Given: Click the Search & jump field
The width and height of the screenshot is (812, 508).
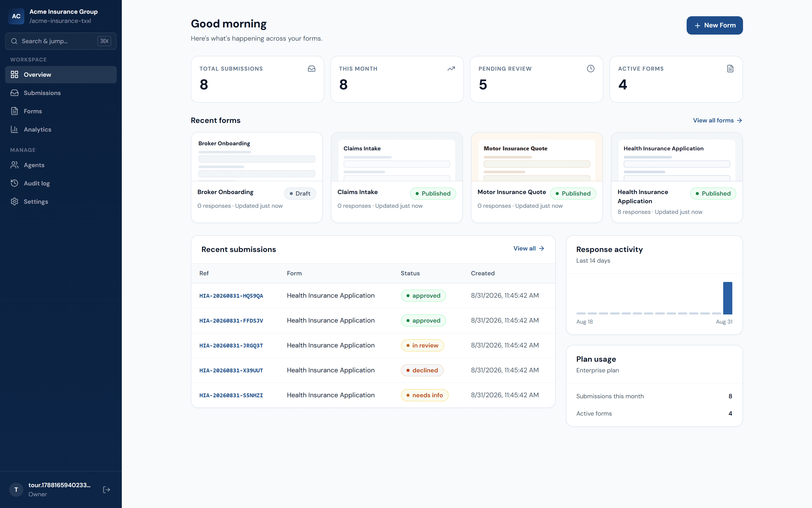Looking at the screenshot, I should [x=61, y=41].
